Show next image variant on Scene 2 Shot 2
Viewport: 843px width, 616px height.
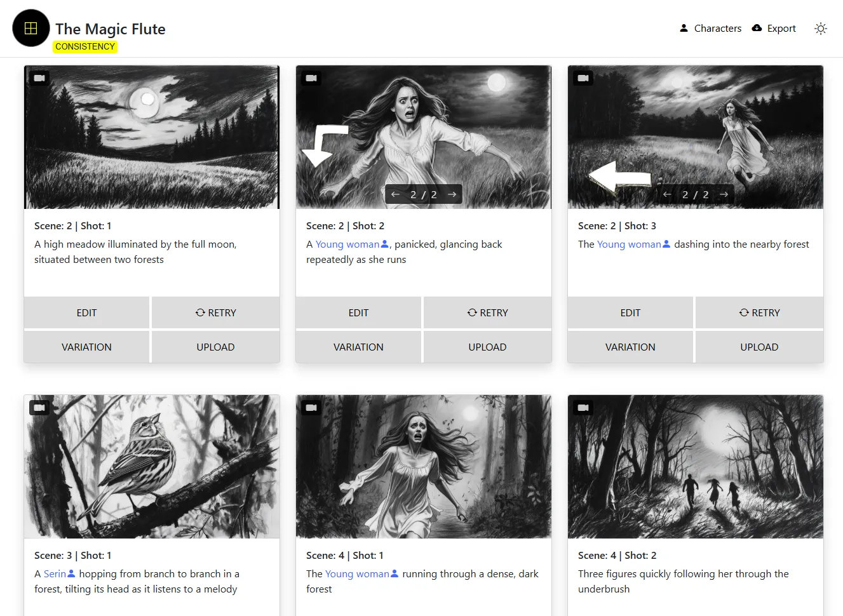[452, 194]
